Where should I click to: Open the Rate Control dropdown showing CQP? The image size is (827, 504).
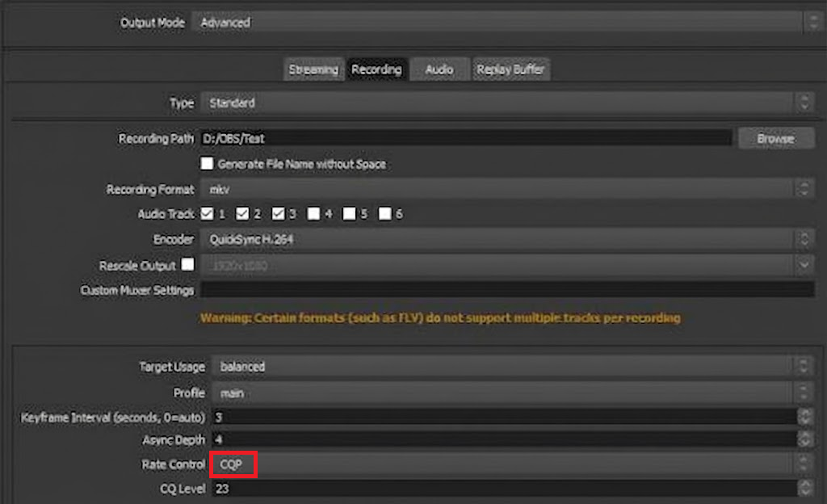pyautogui.click(x=513, y=464)
